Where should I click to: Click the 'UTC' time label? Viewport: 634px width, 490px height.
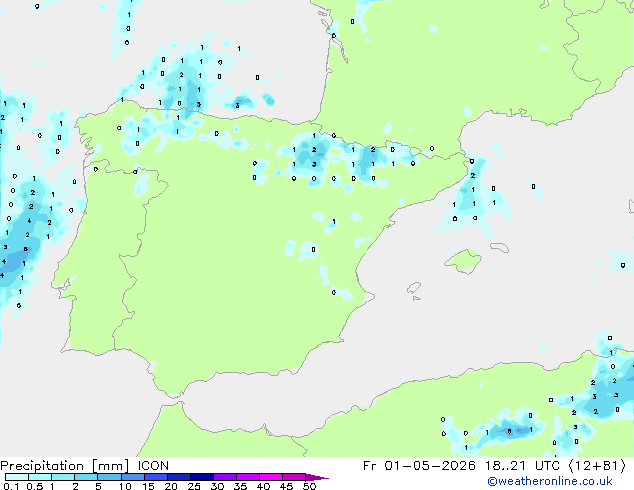point(547,466)
